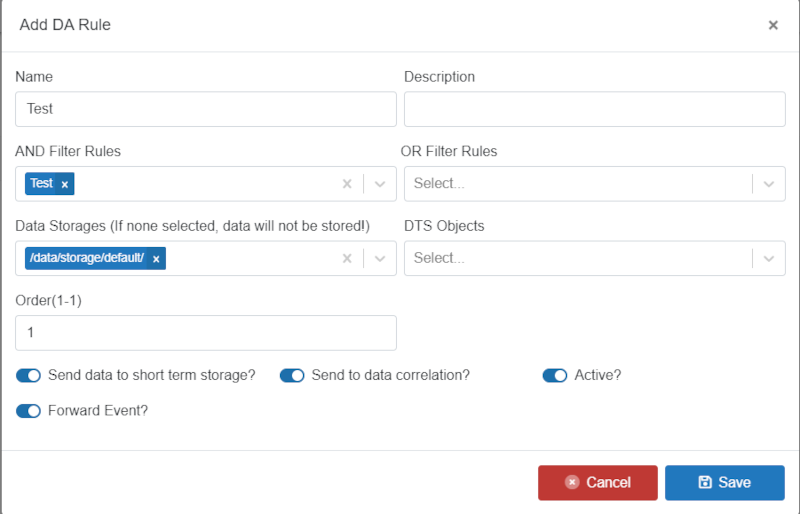This screenshot has height=514, width=800.
Task: Disable Send to data correlation switch
Action: coord(292,375)
